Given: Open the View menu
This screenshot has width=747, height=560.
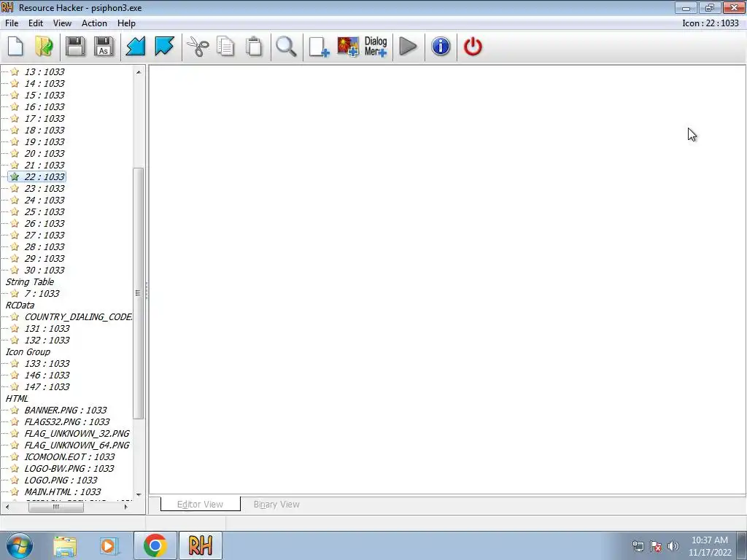Looking at the screenshot, I should pos(62,23).
